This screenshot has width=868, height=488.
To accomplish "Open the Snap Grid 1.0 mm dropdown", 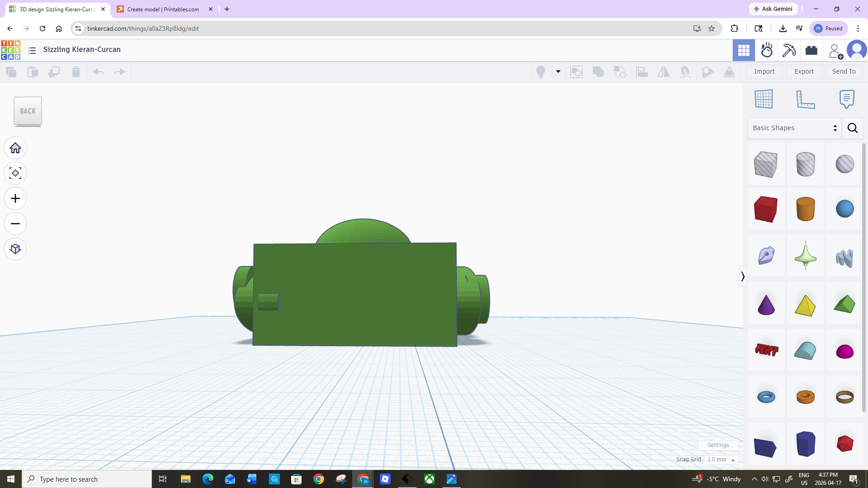I will [721, 460].
